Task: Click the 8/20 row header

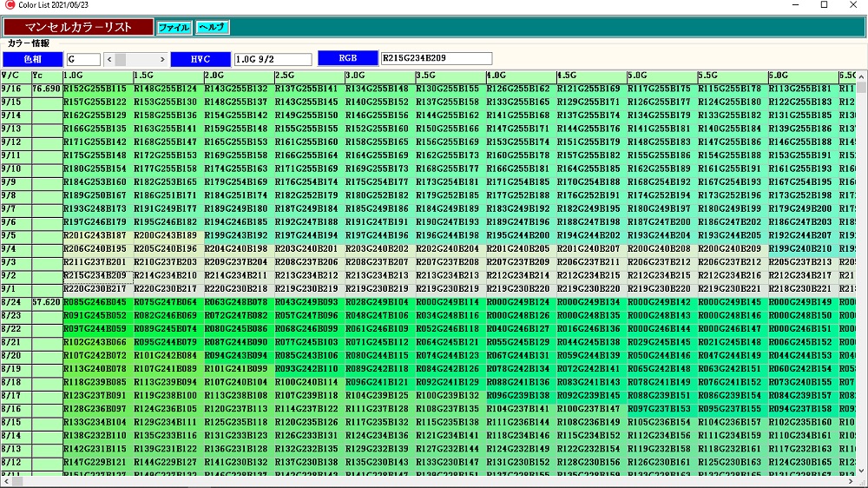Action: (x=15, y=356)
